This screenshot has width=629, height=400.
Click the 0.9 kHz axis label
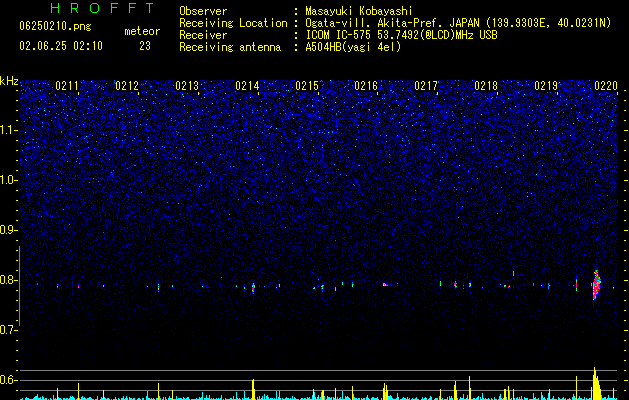9,230
